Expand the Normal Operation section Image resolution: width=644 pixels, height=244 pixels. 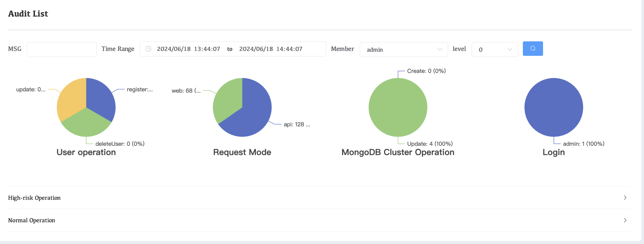tap(32, 220)
